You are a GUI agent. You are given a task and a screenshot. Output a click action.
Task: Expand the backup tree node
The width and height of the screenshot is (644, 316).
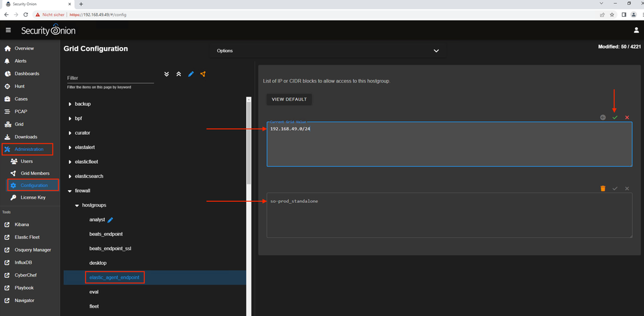click(70, 104)
